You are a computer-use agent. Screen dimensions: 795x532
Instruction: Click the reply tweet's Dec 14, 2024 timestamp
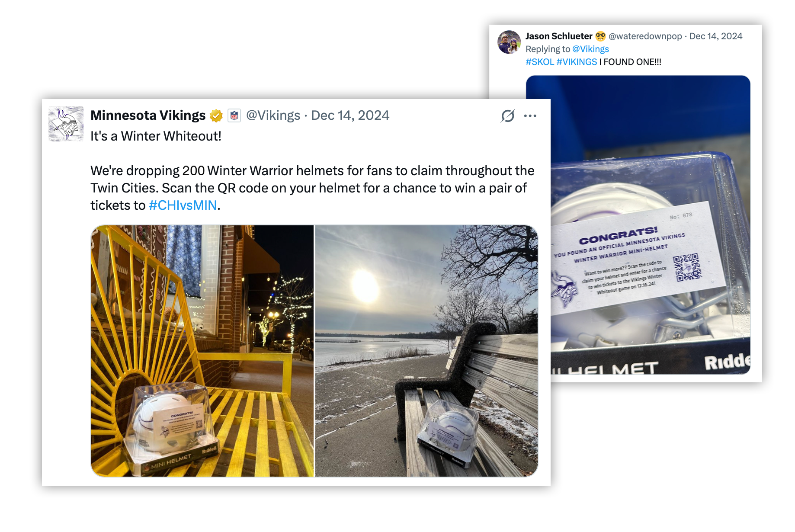tap(716, 36)
